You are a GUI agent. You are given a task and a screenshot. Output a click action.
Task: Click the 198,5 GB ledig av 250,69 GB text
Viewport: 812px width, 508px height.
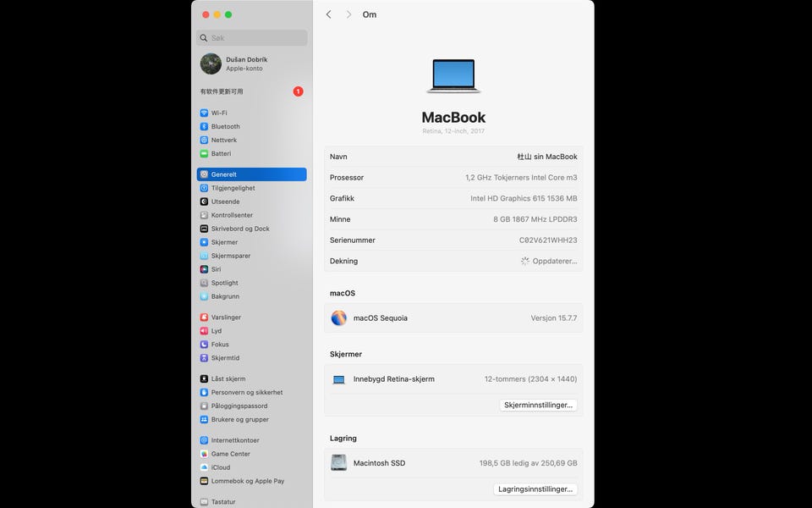coord(528,463)
